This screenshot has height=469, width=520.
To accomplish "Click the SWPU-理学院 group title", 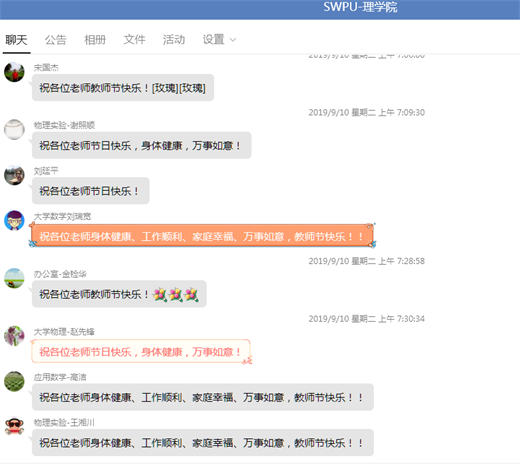I will point(360,7).
